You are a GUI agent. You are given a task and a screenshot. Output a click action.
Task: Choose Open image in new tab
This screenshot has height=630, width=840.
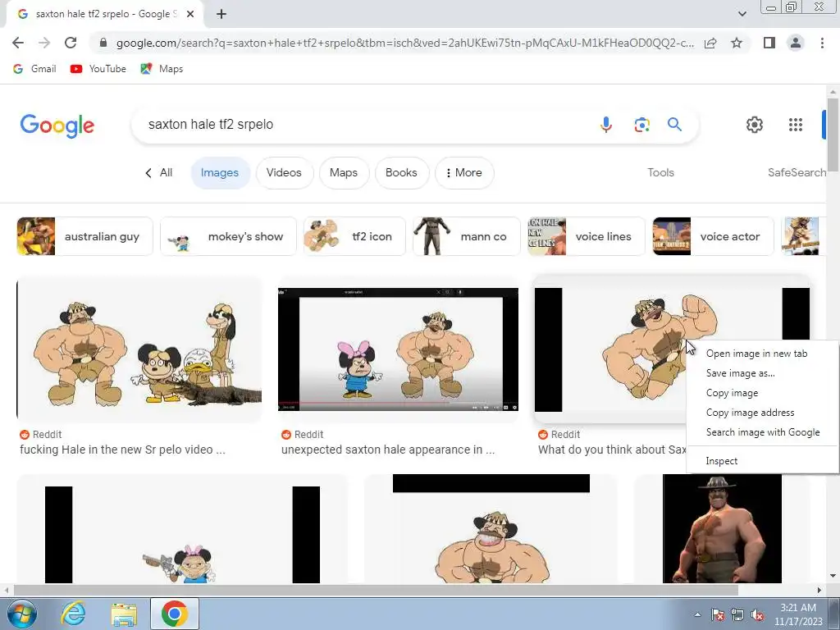(x=756, y=354)
